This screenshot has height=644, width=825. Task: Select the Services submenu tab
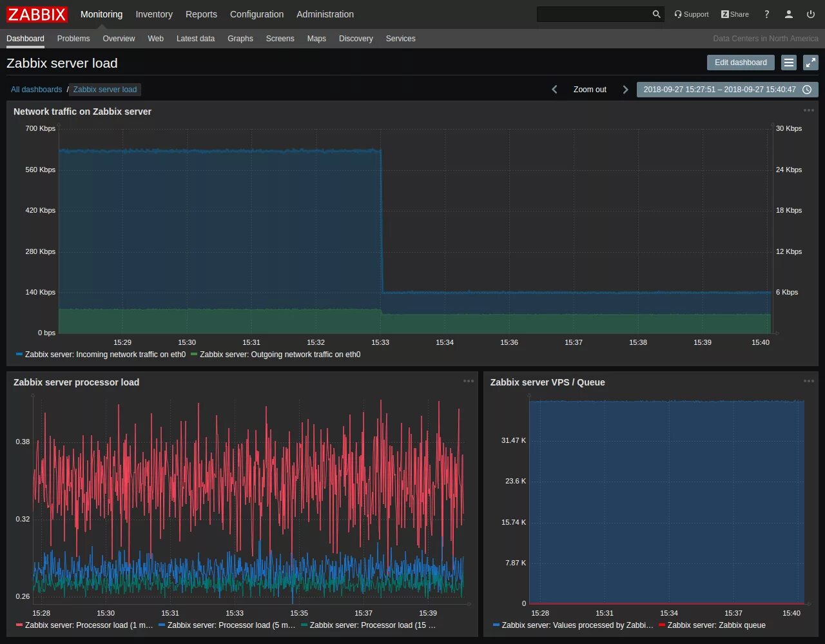click(x=400, y=39)
